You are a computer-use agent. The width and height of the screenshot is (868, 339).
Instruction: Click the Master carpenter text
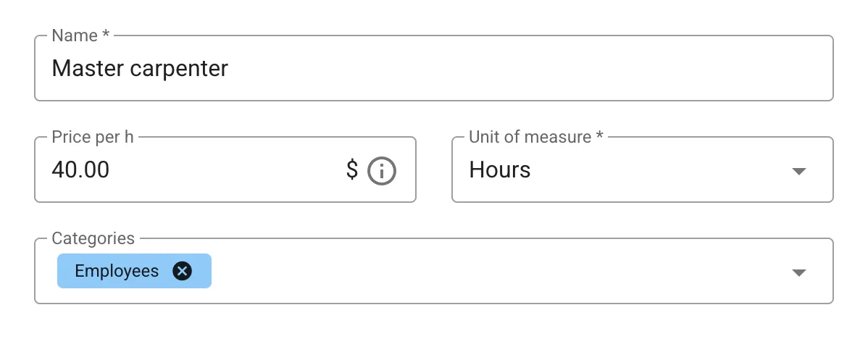pos(140,69)
